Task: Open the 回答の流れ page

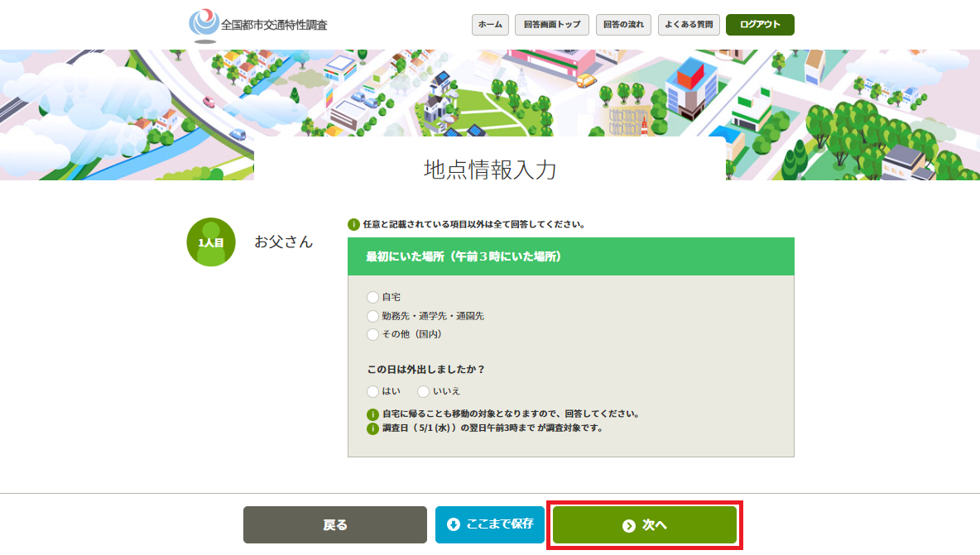Action: click(623, 25)
